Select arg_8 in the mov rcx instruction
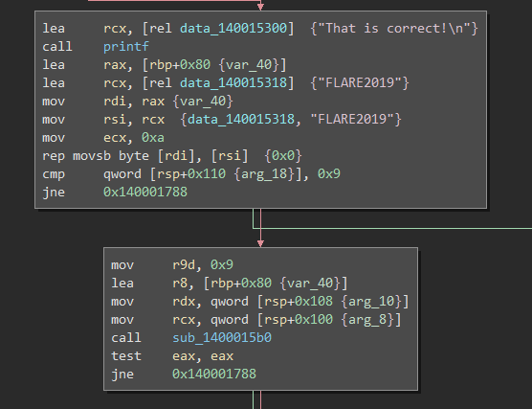Viewport: 532px width, 409px height. point(367,320)
